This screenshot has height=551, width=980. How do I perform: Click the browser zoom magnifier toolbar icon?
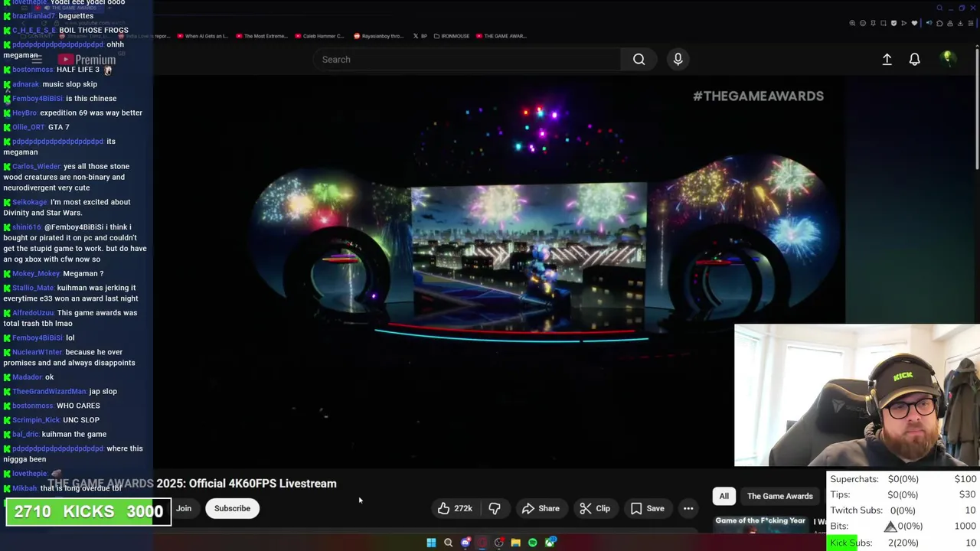coord(852,23)
